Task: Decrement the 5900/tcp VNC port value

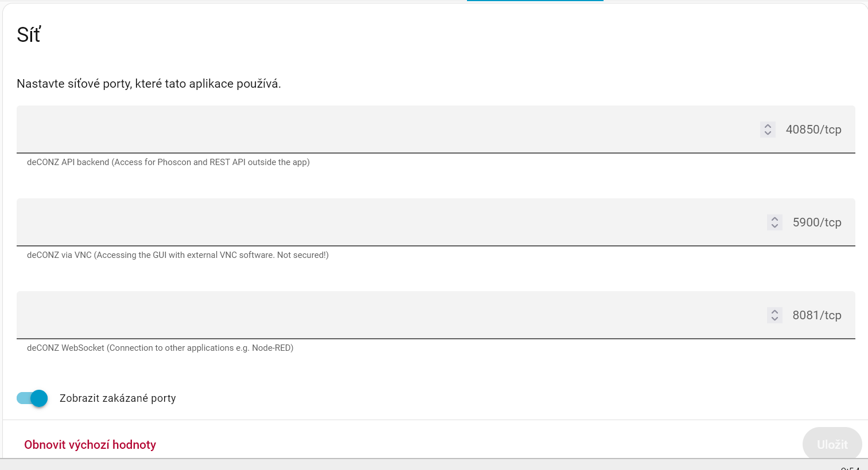Action: pyautogui.click(x=774, y=226)
